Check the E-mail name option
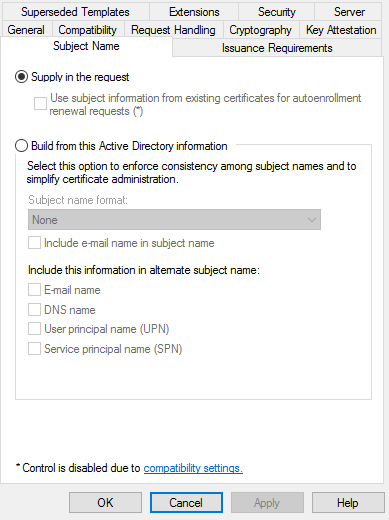389x520 pixels. (x=34, y=290)
